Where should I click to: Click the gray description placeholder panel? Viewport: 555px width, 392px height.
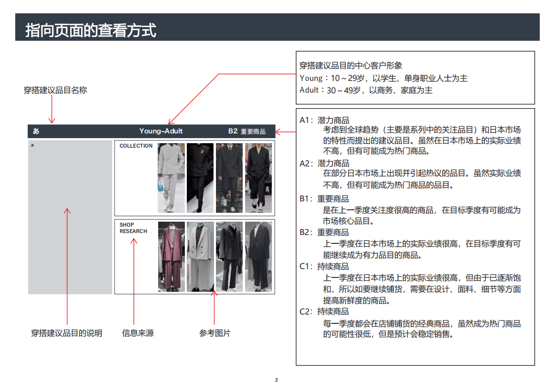click(x=70, y=217)
